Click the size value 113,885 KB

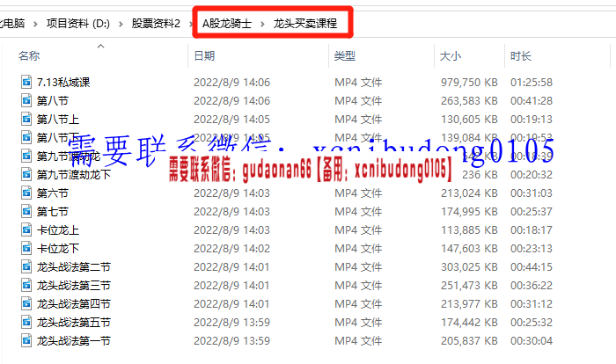[x=469, y=229]
